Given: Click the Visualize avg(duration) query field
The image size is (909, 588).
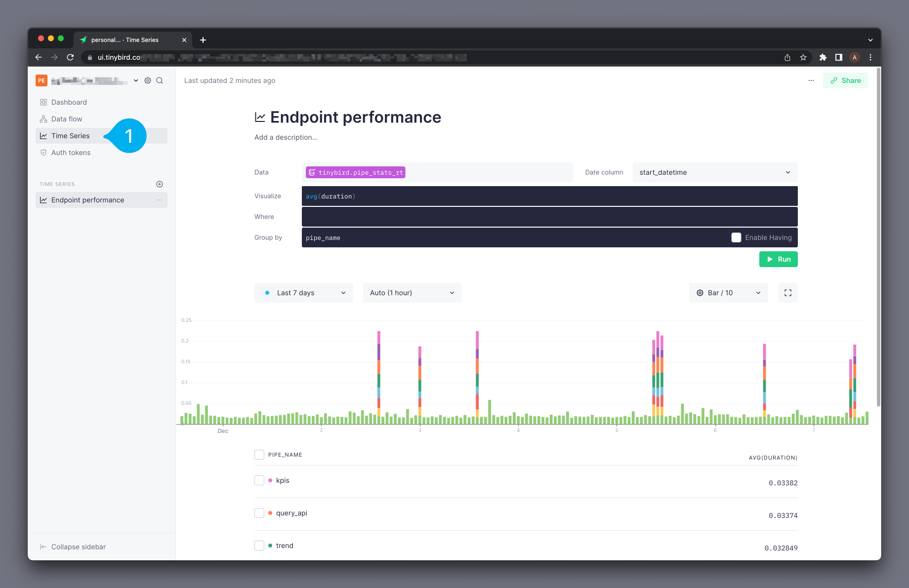Looking at the screenshot, I should [550, 196].
